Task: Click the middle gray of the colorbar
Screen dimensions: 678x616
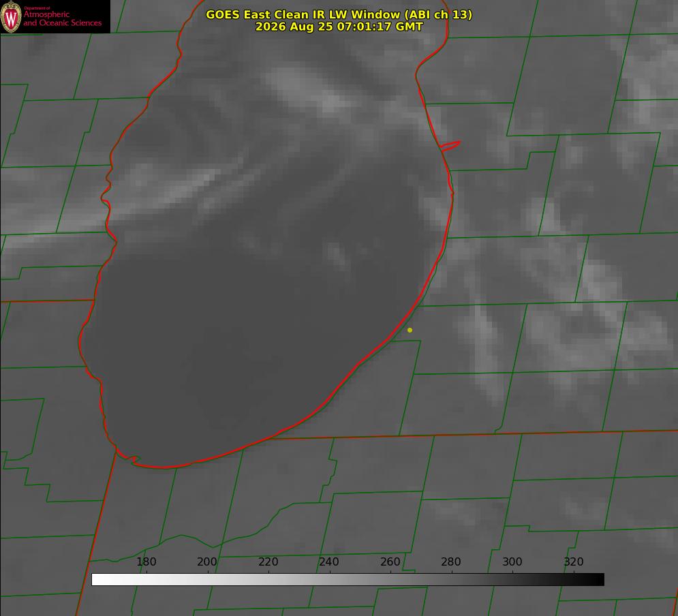Action: pos(348,580)
